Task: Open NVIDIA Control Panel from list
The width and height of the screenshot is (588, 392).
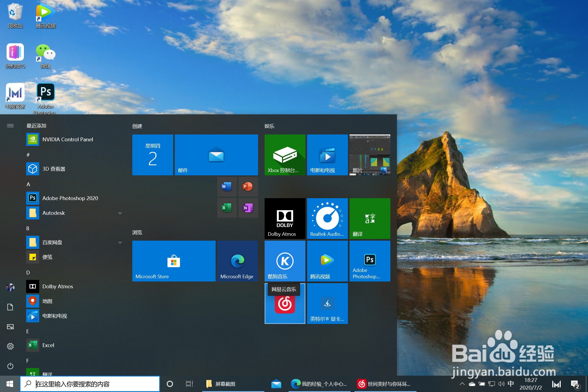Action: [68, 139]
